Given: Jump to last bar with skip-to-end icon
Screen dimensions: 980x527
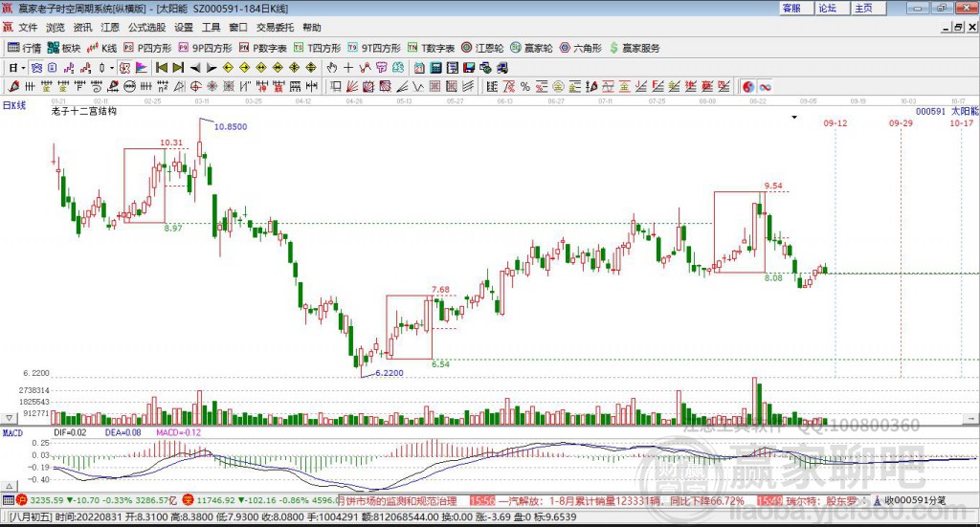Looking at the screenshot, I should pos(178,68).
